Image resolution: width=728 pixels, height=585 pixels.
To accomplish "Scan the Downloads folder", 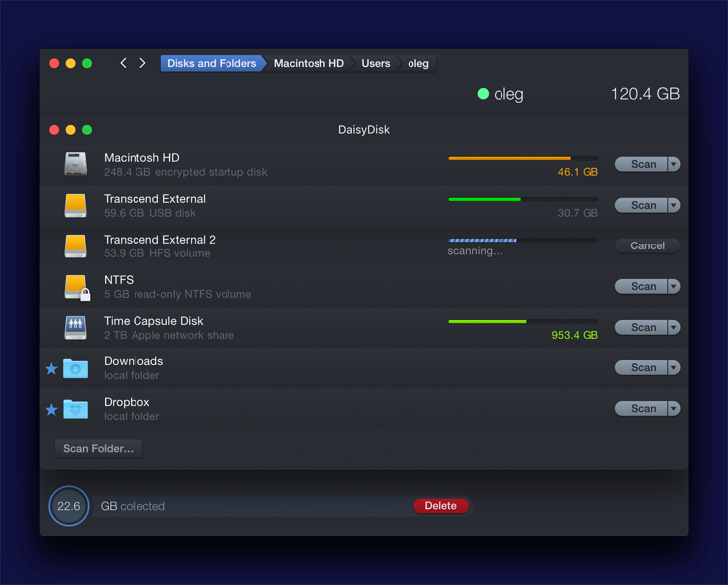I will (x=641, y=367).
